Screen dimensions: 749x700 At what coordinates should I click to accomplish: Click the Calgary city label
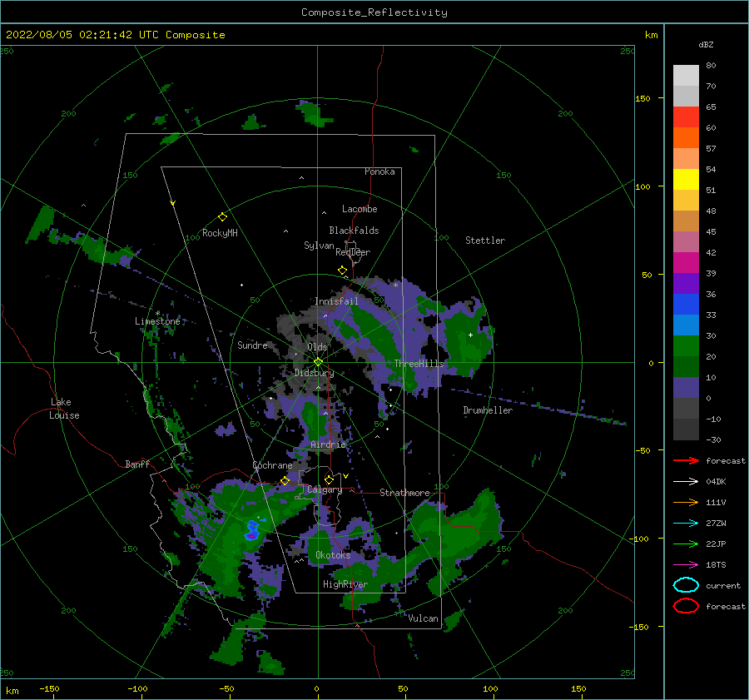pos(325,489)
